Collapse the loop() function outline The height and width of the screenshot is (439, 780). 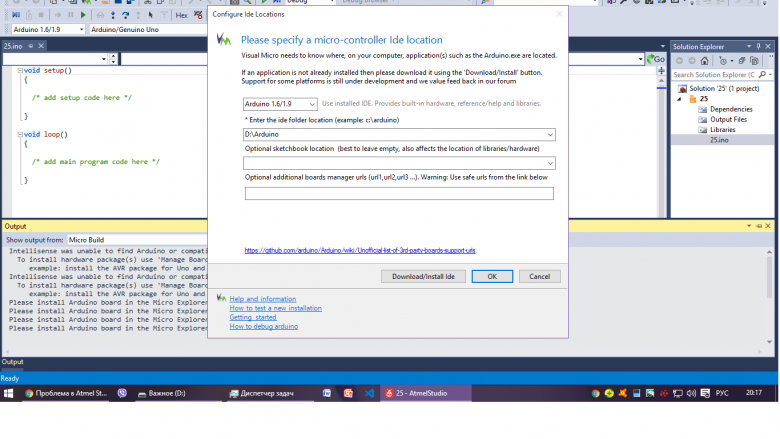click(x=20, y=134)
